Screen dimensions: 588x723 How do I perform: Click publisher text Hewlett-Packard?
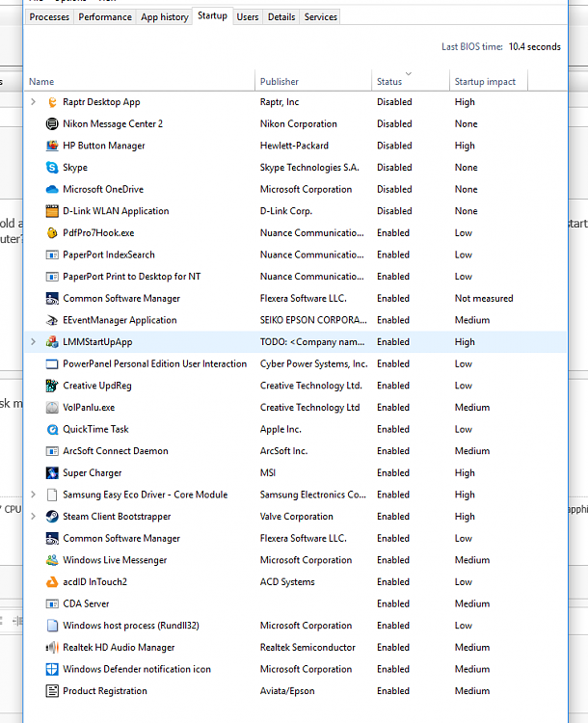click(294, 146)
